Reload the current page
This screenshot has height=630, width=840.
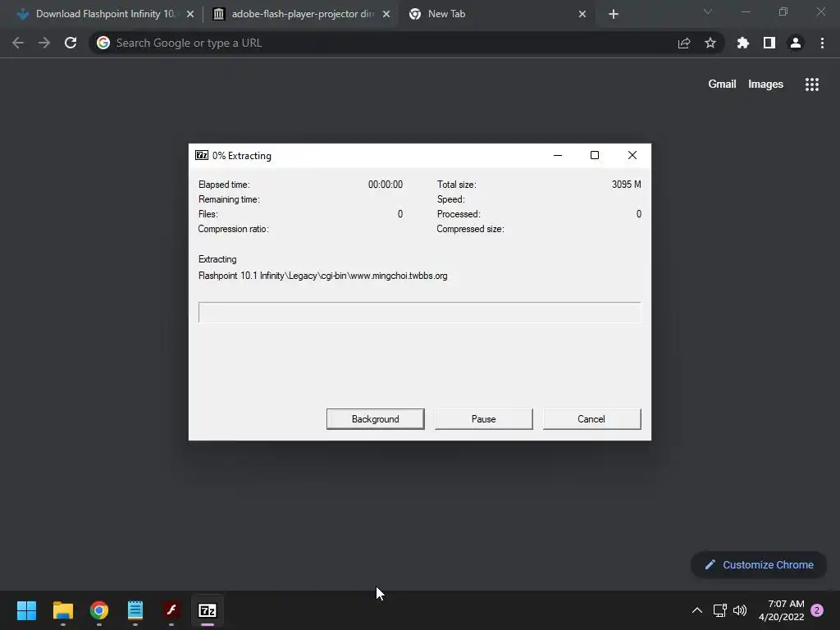coord(71,43)
